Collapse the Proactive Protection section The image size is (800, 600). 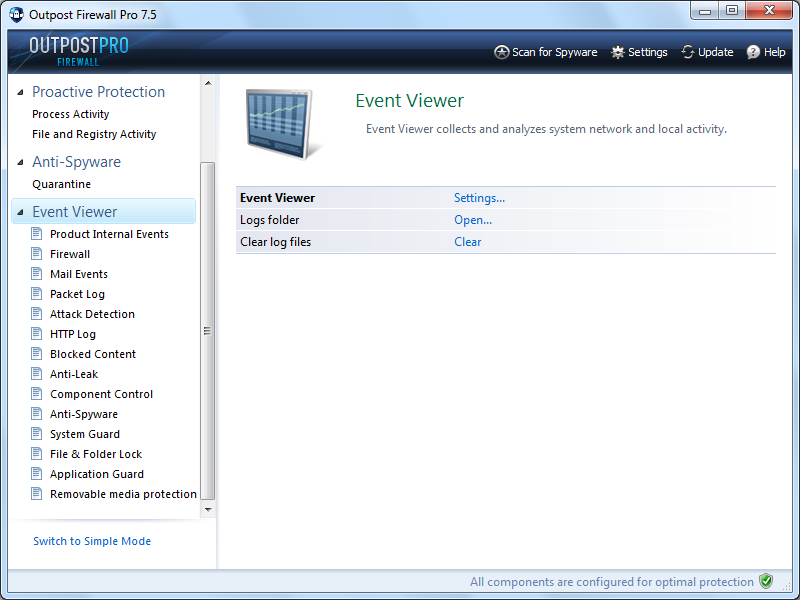(x=20, y=92)
